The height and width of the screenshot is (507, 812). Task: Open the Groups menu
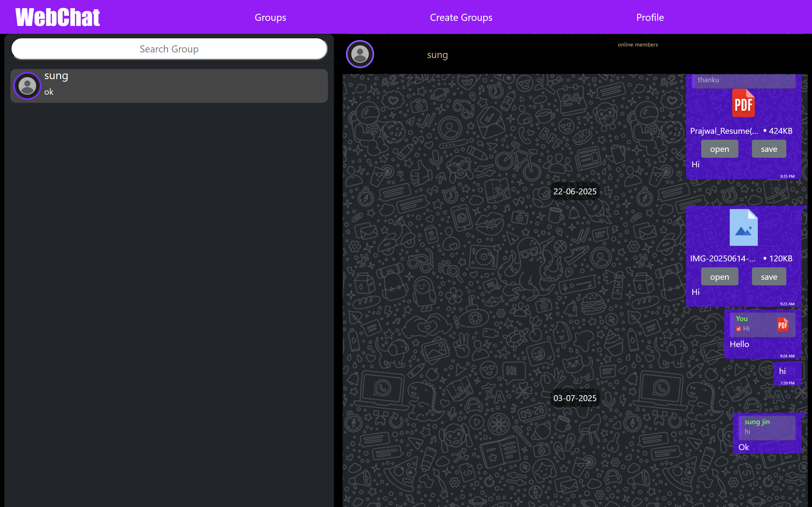(x=270, y=17)
